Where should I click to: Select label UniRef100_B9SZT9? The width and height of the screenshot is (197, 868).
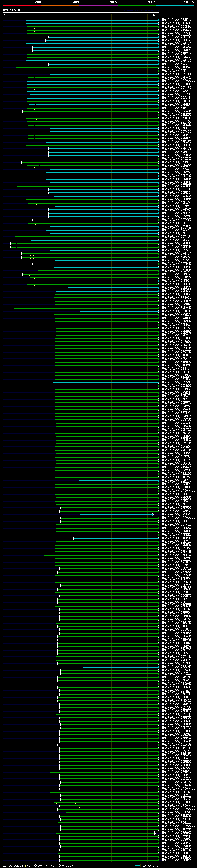(177, 64)
